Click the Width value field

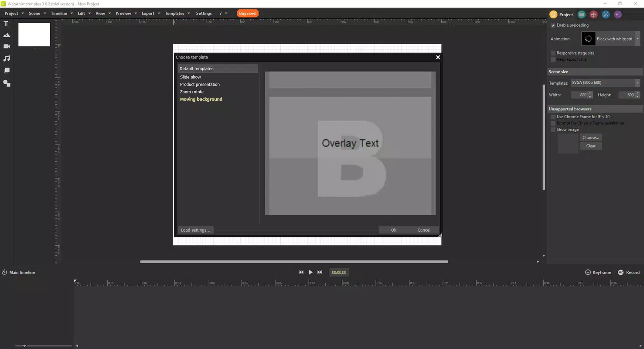579,95
